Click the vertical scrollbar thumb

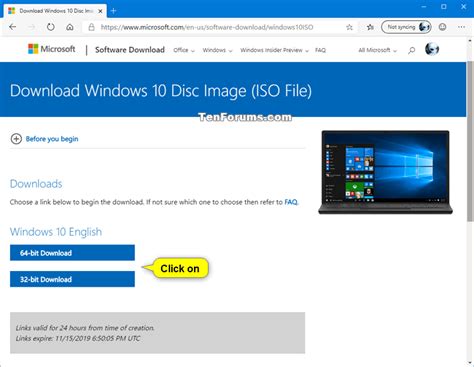(x=470, y=141)
